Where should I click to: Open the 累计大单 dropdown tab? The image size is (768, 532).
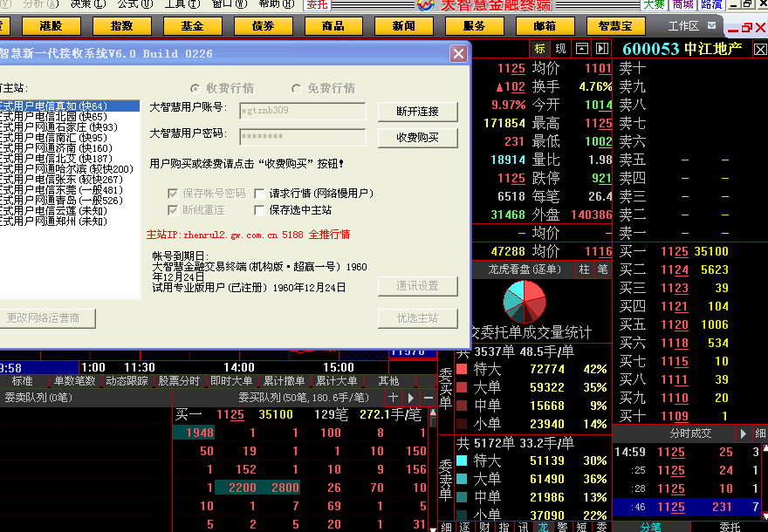(x=336, y=381)
